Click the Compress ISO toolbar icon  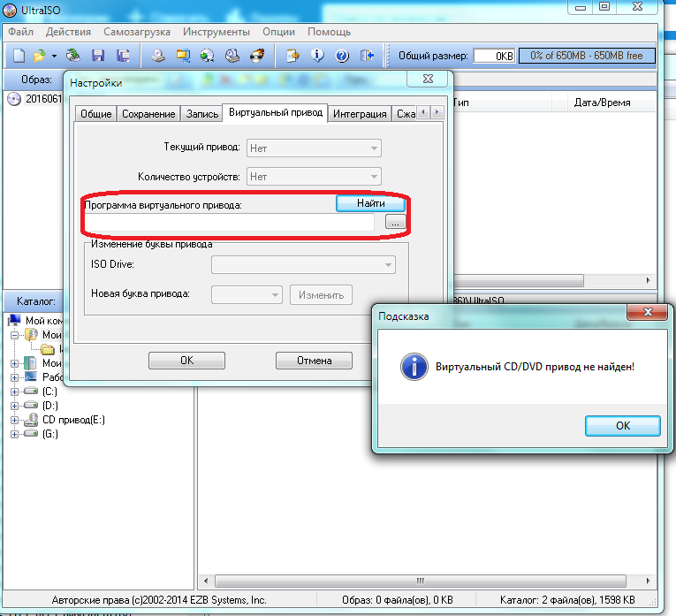pos(208,56)
